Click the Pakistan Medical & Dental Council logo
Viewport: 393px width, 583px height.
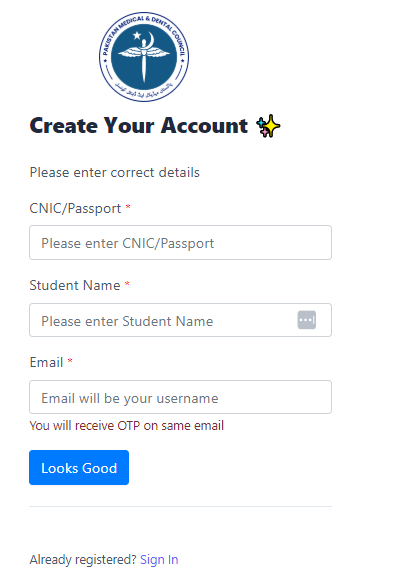pos(144,57)
